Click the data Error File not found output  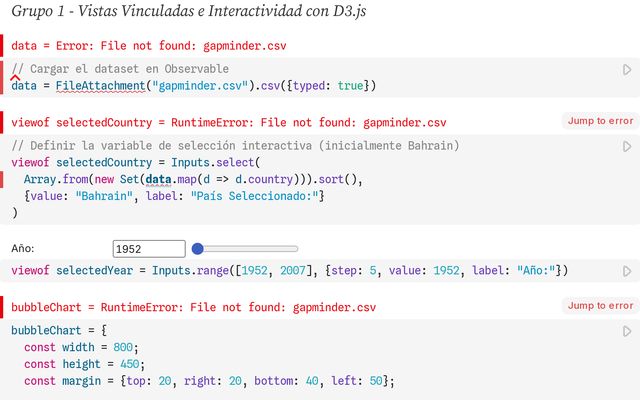149,46
